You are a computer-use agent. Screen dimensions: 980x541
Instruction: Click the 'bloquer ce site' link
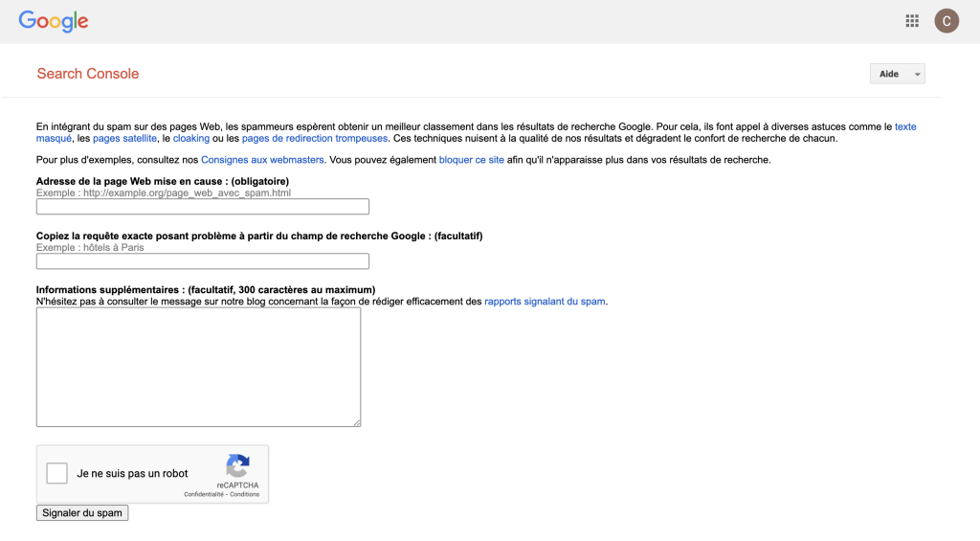click(471, 160)
